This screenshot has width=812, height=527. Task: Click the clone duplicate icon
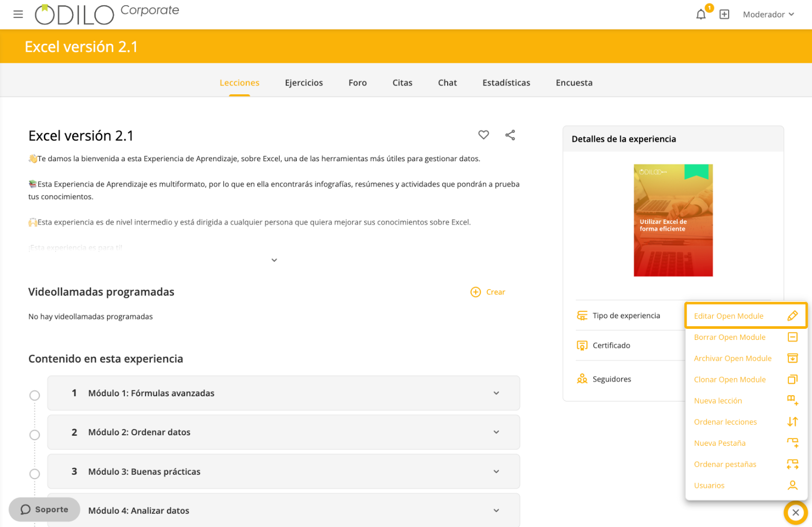tap(792, 379)
